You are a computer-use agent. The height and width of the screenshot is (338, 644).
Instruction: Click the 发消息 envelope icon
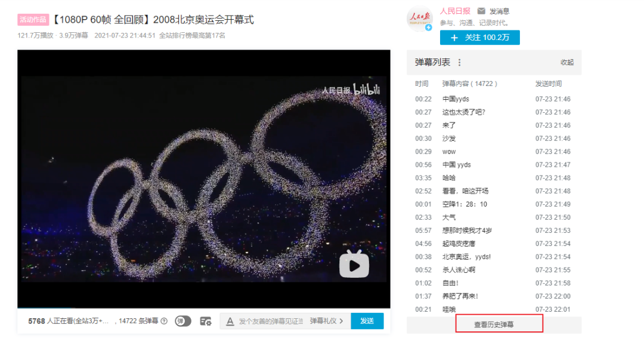(x=481, y=11)
